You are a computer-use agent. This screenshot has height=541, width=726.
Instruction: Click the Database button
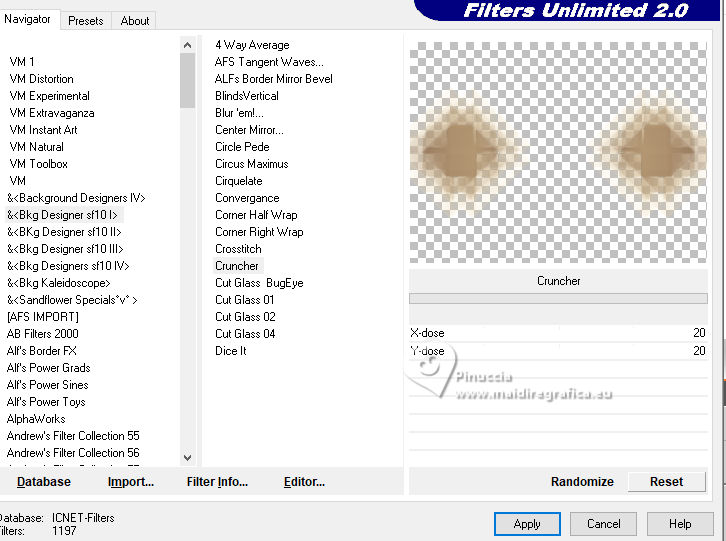(44, 482)
